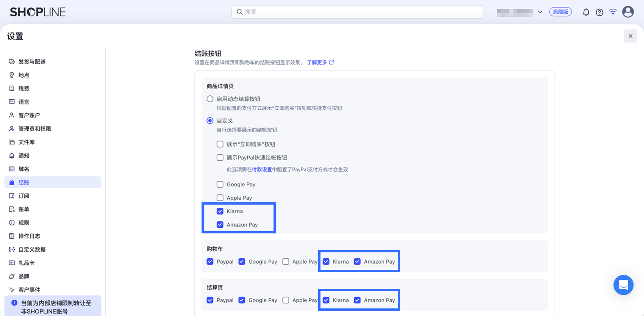Screen dimensions: 644x316
Task: Check Apple Pay in 结算页 section
Action: click(286, 300)
